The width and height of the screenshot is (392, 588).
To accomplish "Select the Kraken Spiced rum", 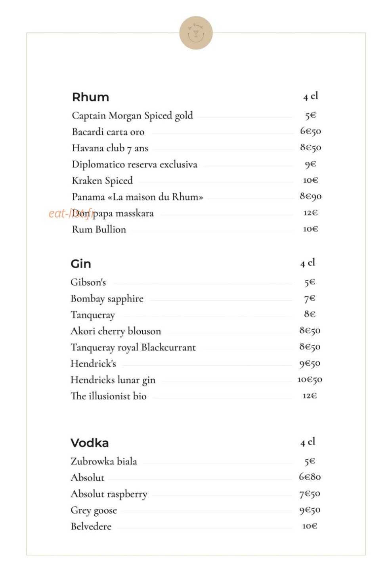I will (102, 181).
